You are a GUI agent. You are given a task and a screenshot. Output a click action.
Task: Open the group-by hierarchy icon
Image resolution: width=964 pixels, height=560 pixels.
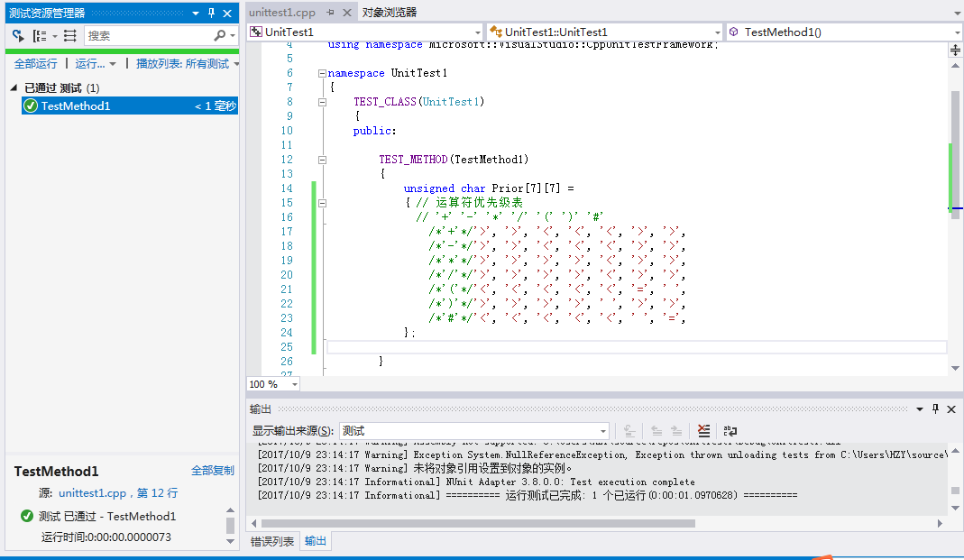tap(40, 36)
